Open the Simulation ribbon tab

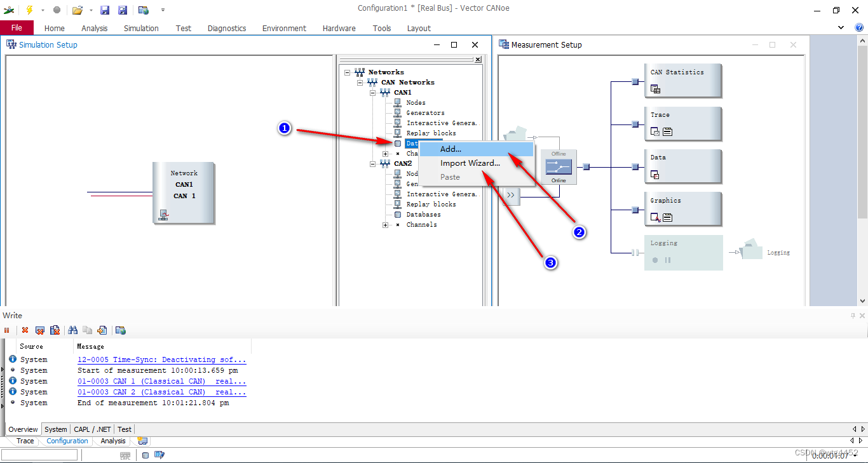click(141, 28)
